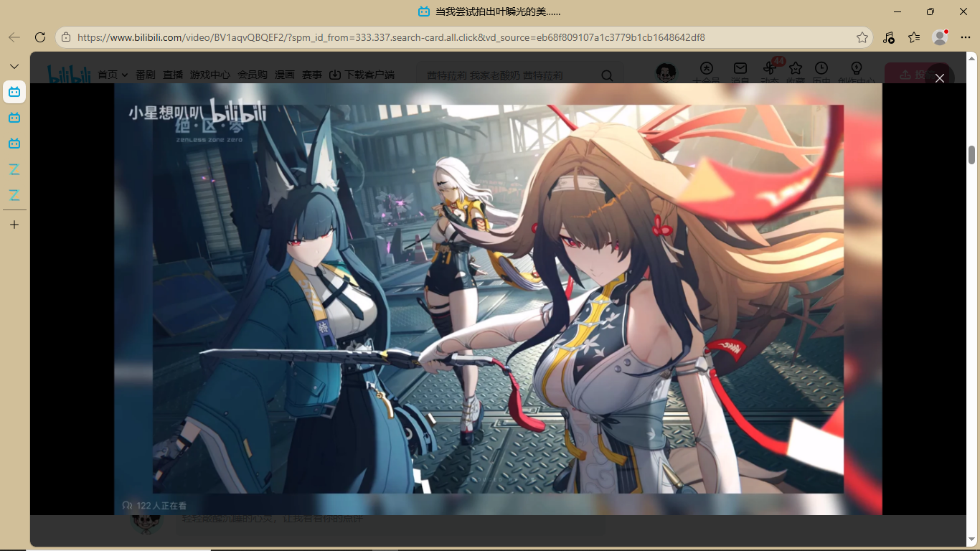Open the 赛事 navigation link
The width and height of the screenshot is (980, 551).
click(312, 75)
